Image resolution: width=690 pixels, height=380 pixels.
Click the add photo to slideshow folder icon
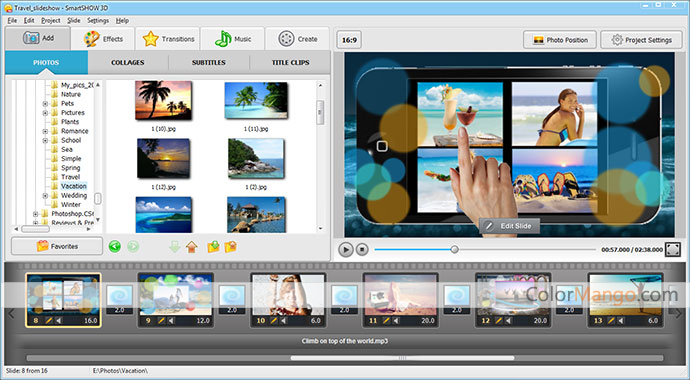(213, 247)
